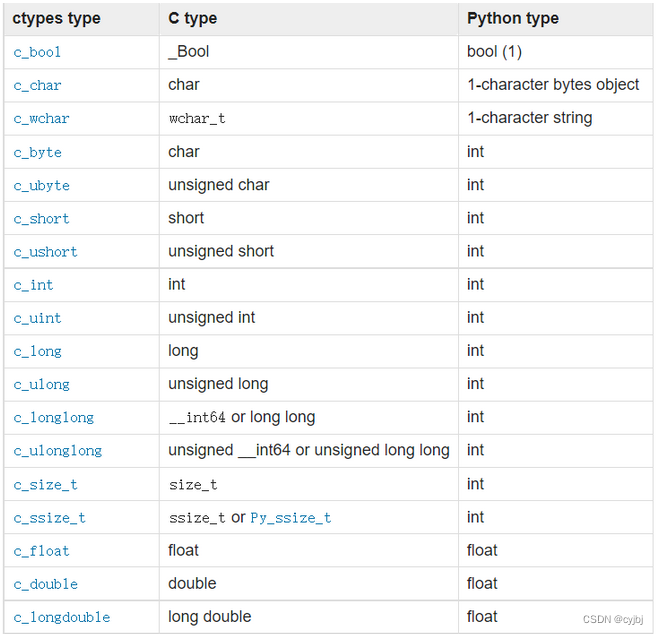Screen dimensions: 658x634
Task: Select 'int' C type in c_int row
Action: 308,284
